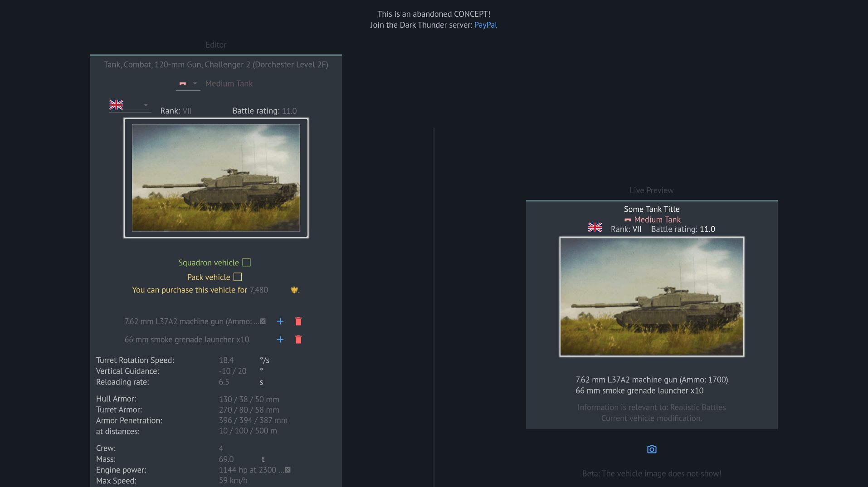Click the Live Preview tank image

(652, 297)
